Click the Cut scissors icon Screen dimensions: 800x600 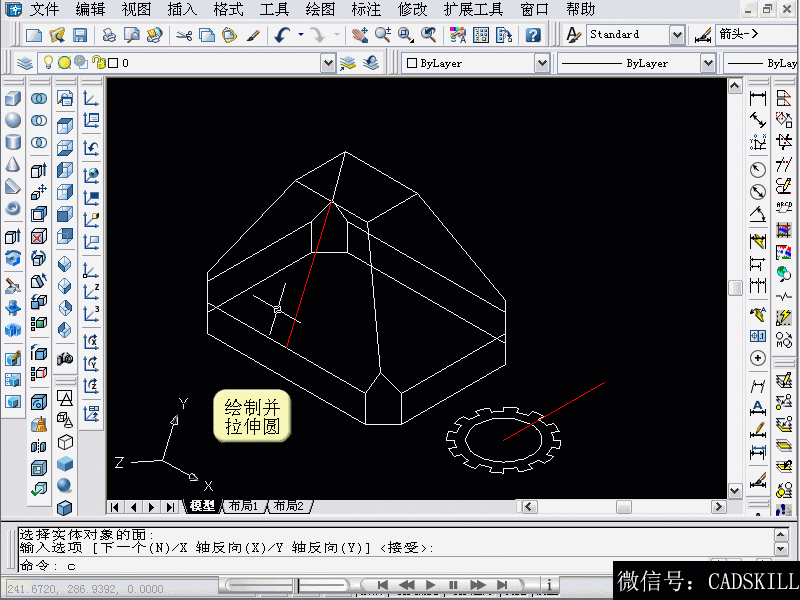[x=184, y=35]
